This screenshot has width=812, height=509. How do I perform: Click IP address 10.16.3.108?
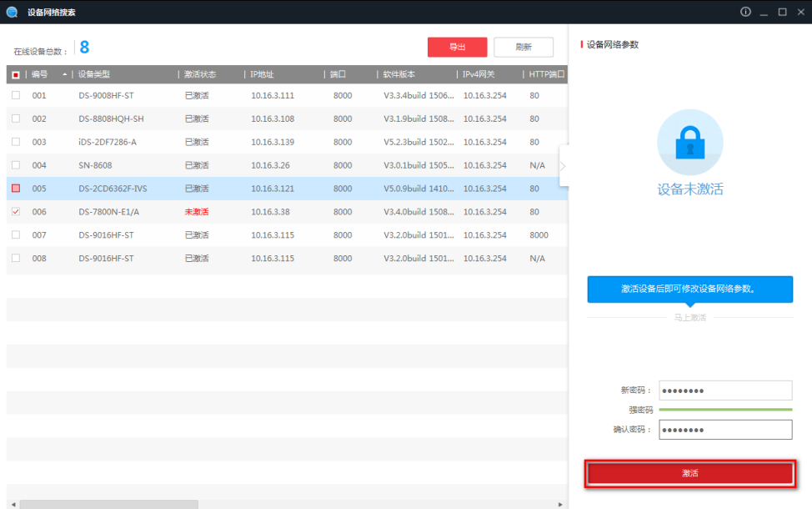(273, 118)
